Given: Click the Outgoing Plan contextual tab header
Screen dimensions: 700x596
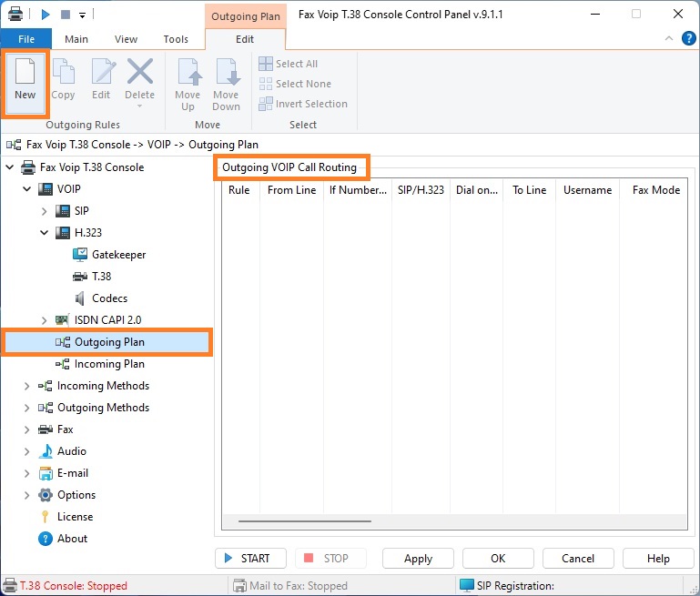Looking at the screenshot, I should (246, 16).
